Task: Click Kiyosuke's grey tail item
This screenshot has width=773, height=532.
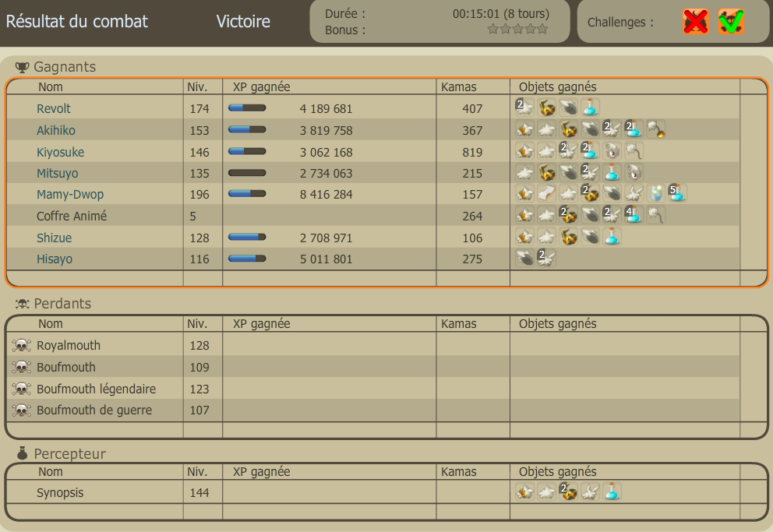Action: (634, 151)
